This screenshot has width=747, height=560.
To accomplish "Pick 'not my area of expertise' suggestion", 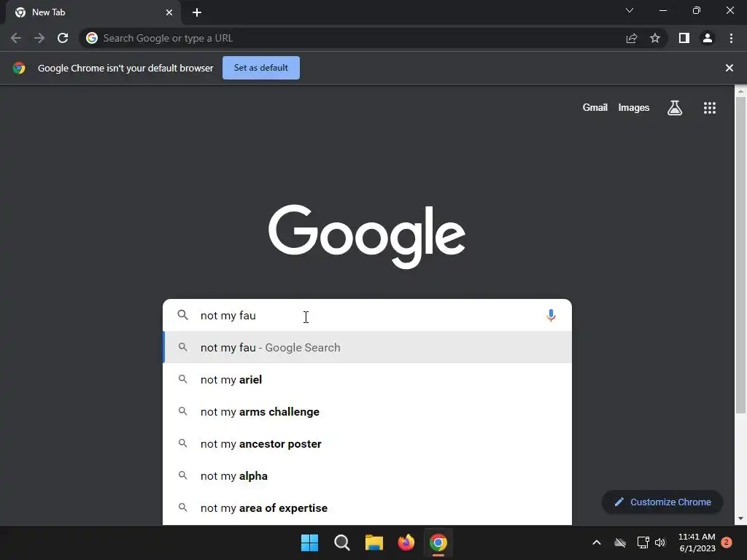I will tap(368, 508).
